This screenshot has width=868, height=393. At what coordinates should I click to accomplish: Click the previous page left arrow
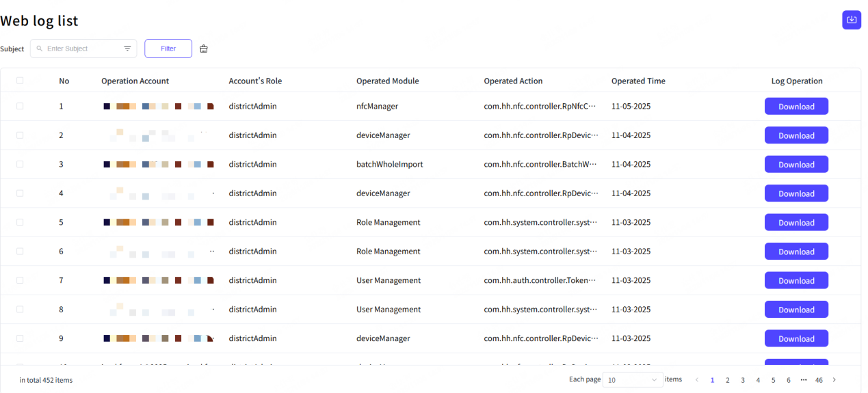697,380
